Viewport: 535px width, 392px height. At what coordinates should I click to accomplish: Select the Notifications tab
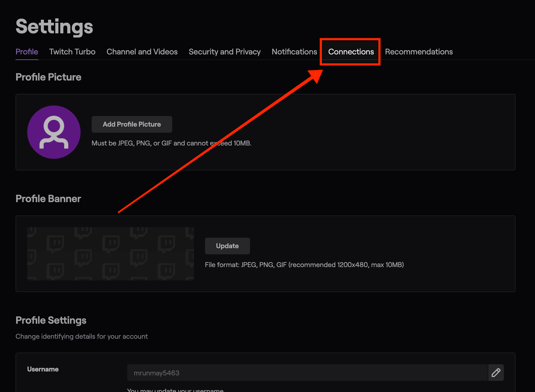(x=294, y=52)
